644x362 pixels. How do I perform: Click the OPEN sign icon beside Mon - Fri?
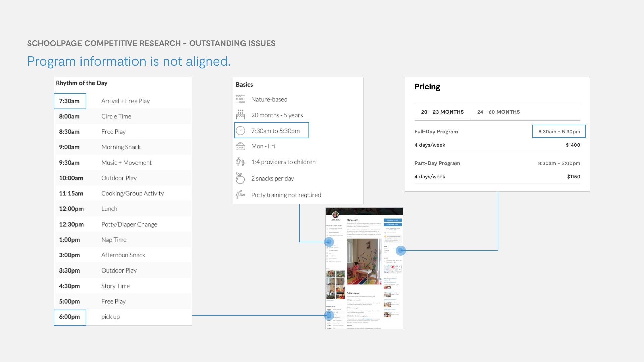pos(240,146)
